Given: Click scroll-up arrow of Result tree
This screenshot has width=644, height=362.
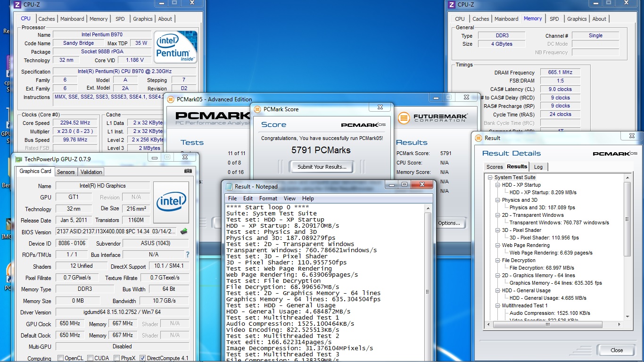Looking at the screenshot, I should coord(627,178).
